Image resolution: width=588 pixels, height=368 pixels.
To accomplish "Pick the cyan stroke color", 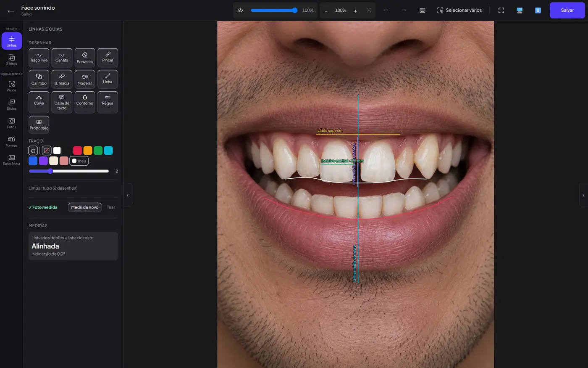I will (x=108, y=151).
